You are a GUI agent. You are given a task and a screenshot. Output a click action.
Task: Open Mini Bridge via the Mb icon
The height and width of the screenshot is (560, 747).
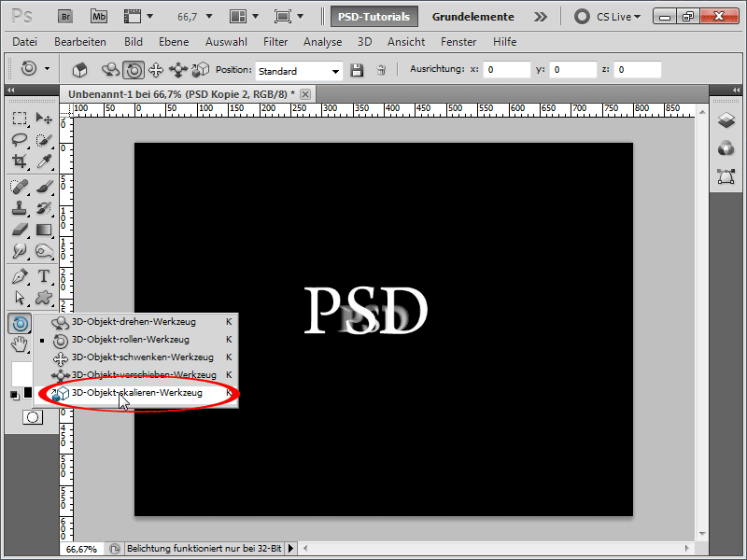click(x=99, y=17)
